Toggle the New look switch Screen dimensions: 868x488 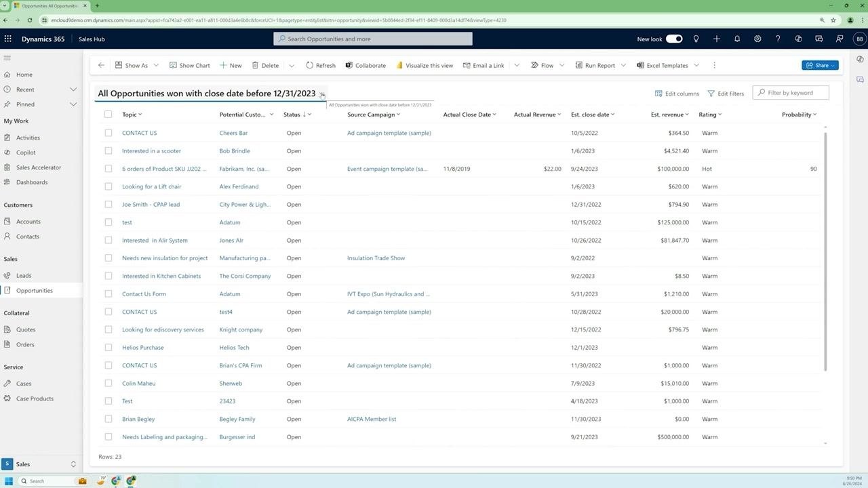[674, 39]
